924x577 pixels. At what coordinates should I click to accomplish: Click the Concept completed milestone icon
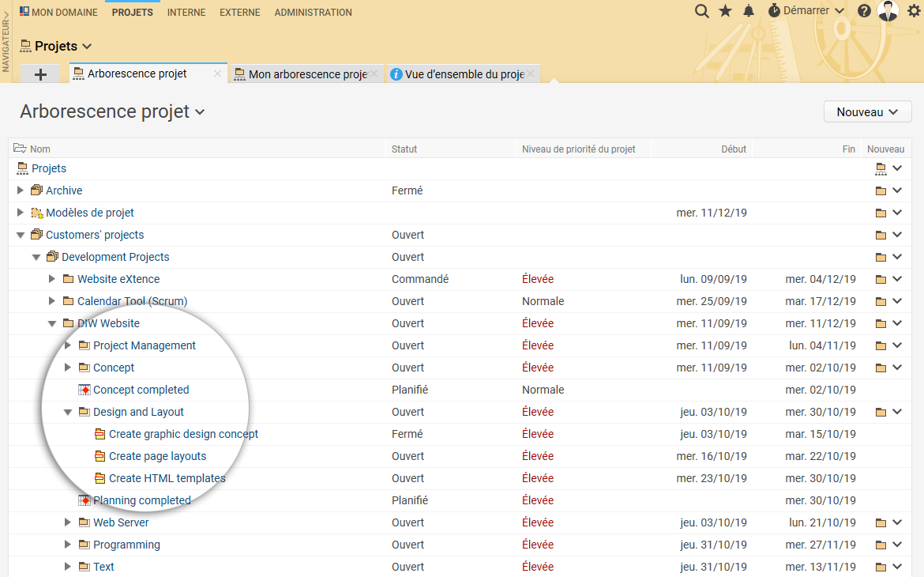[84, 390]
